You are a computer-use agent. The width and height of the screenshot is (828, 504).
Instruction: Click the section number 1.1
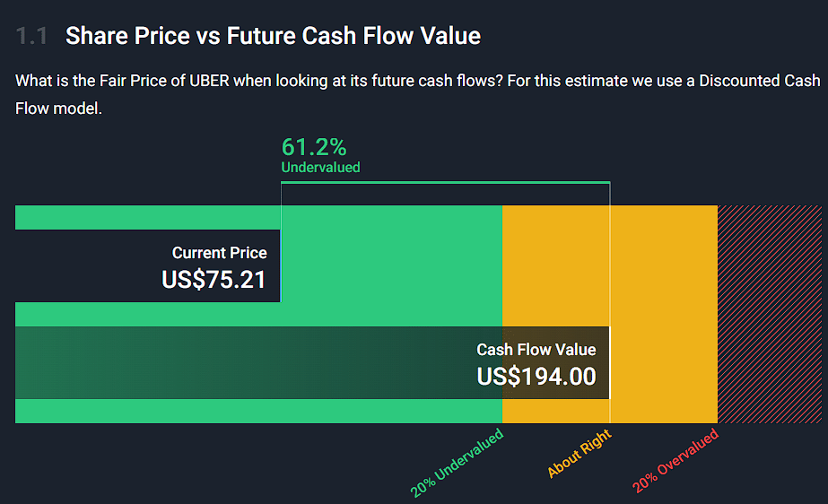(31, 37)
